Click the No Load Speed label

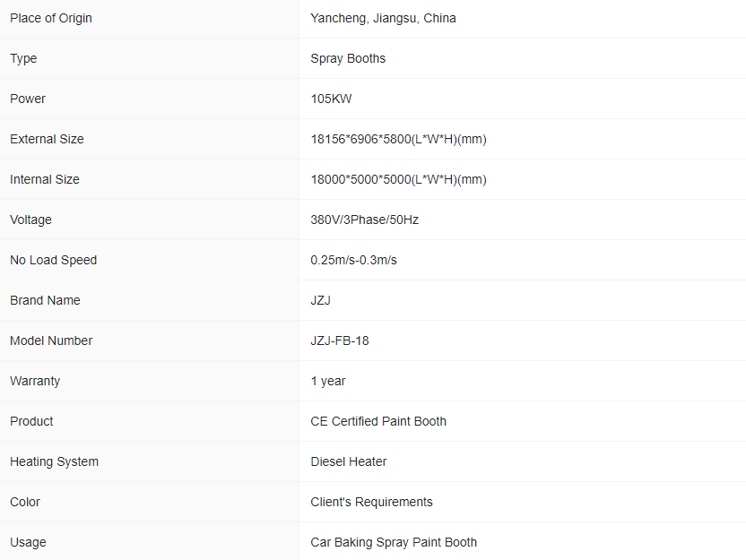tap(53, 260)
